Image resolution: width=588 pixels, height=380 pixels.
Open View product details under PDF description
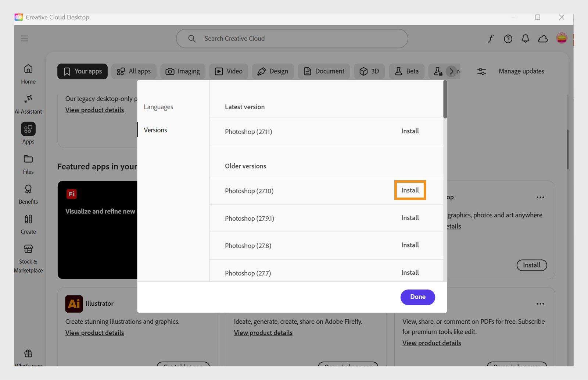click(x=431, y=343)
